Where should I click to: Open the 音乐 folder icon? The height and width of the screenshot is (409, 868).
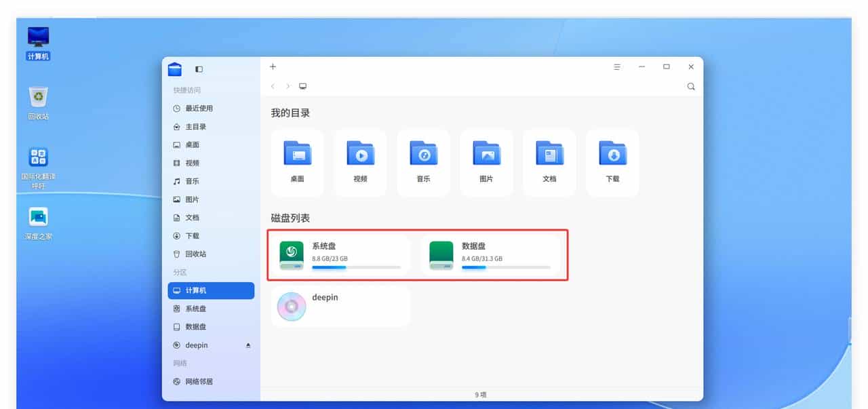tap(423, 154)
